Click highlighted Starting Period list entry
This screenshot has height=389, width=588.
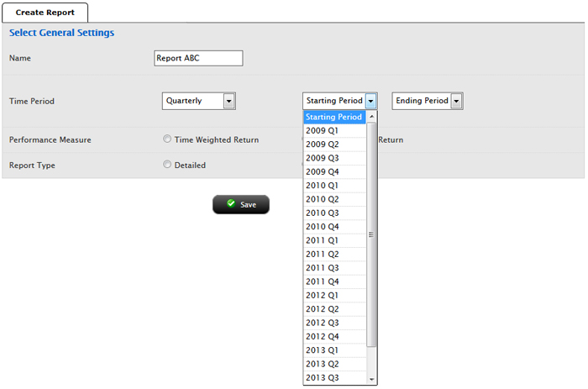334,117
